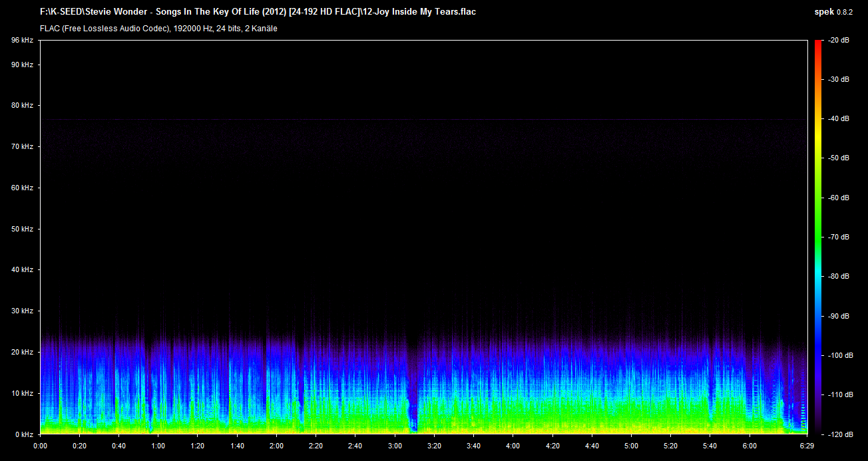This screenshot has width=868, height=461.
Task: Select the 1:00 time axis marker
Action: click(x=158, y=446)
